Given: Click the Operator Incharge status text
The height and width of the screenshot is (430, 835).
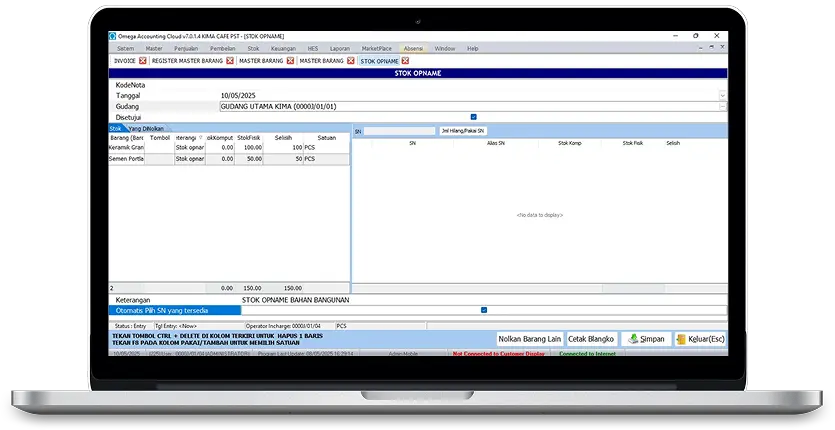Looking at the screenshot, I should click(283, 326).
